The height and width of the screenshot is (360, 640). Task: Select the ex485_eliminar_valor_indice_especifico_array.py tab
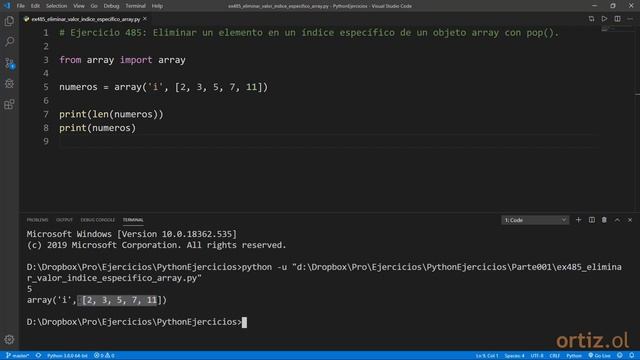pos(85,19)
